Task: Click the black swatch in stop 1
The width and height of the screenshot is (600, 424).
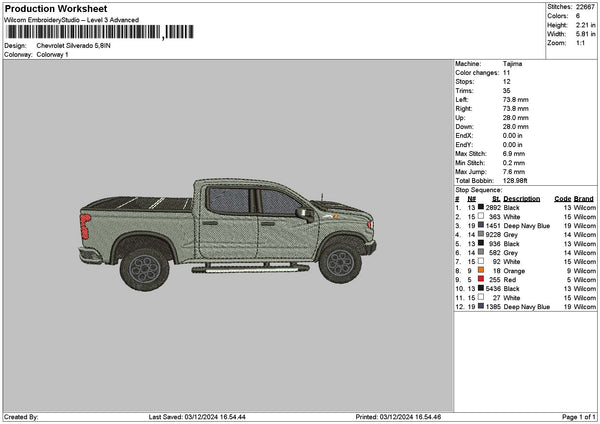Action: (482, 207)
